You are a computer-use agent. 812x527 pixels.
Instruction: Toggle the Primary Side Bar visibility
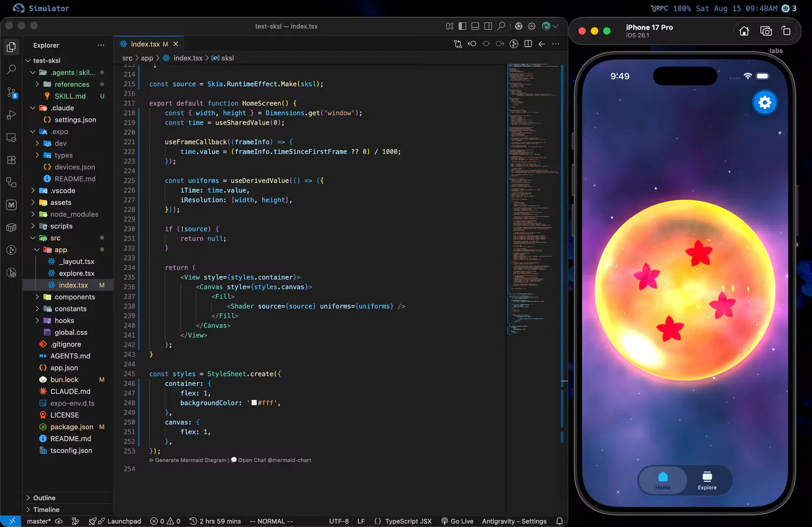[462, 26]
